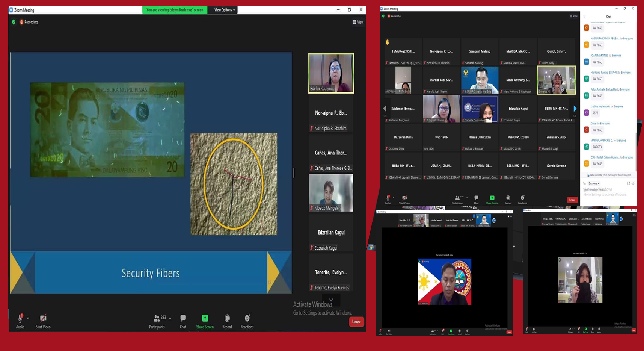Viewport: 644px width, 351px height.
Task: Select Edelyn Kudemus tile in gallery view
Action: [x=441, y=109]
